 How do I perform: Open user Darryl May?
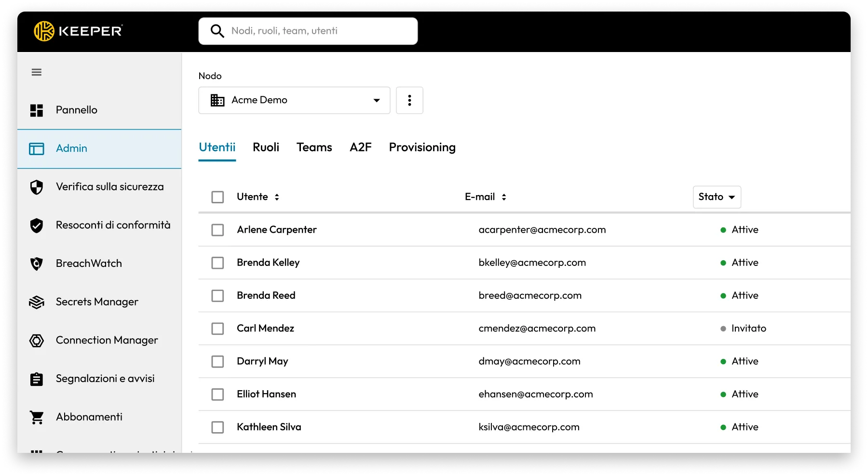pos(262,361)
